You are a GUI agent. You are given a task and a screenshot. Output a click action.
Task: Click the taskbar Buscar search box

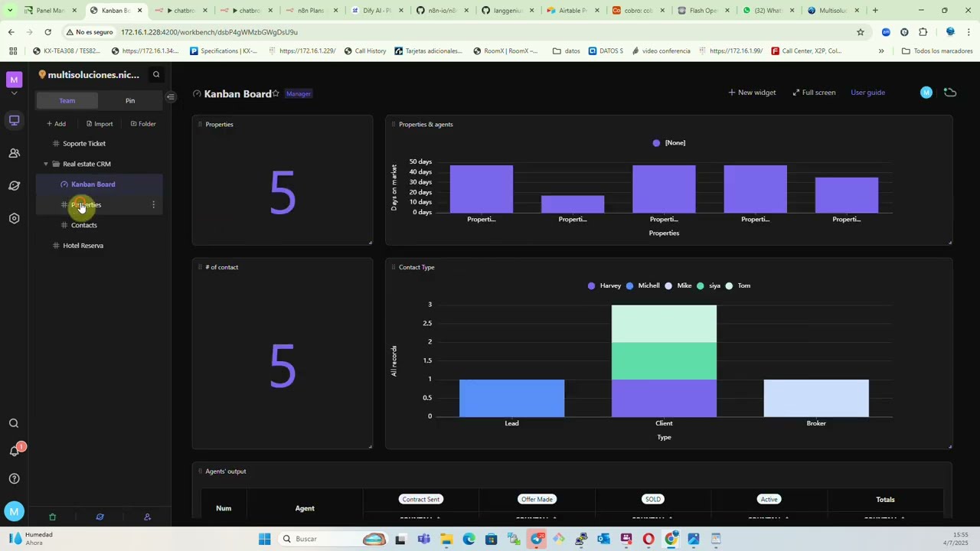[x=333, y=539]
